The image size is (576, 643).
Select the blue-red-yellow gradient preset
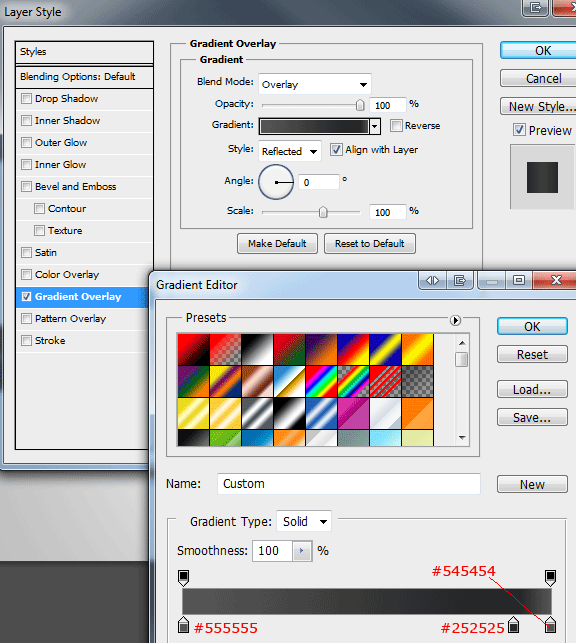pos(353,349)
